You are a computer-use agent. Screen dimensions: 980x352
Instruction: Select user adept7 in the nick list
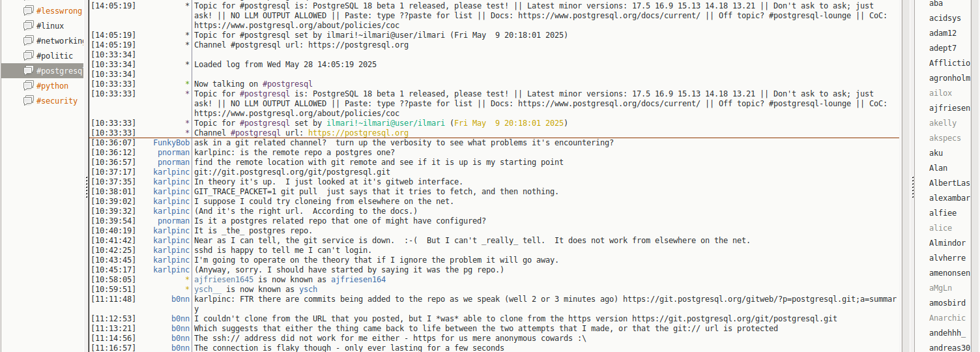942,48
